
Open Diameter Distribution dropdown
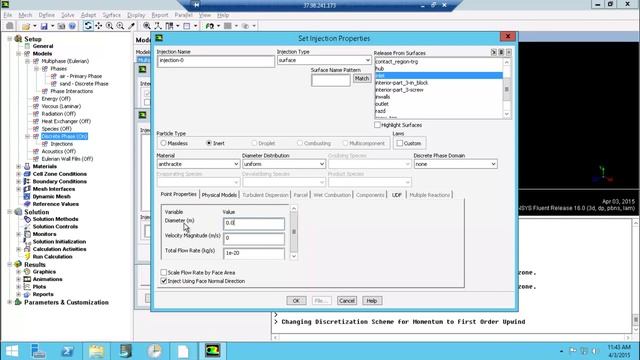tap(284, 164)
